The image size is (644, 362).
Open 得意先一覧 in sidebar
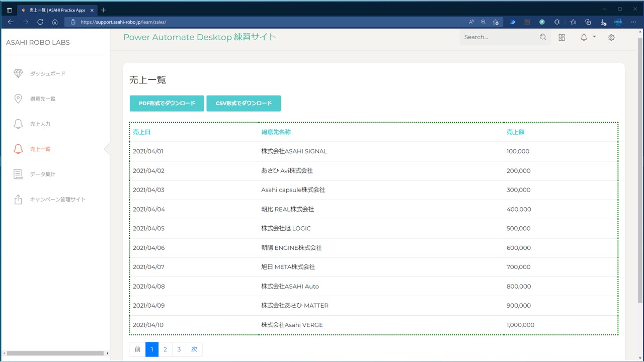point(43,99)
